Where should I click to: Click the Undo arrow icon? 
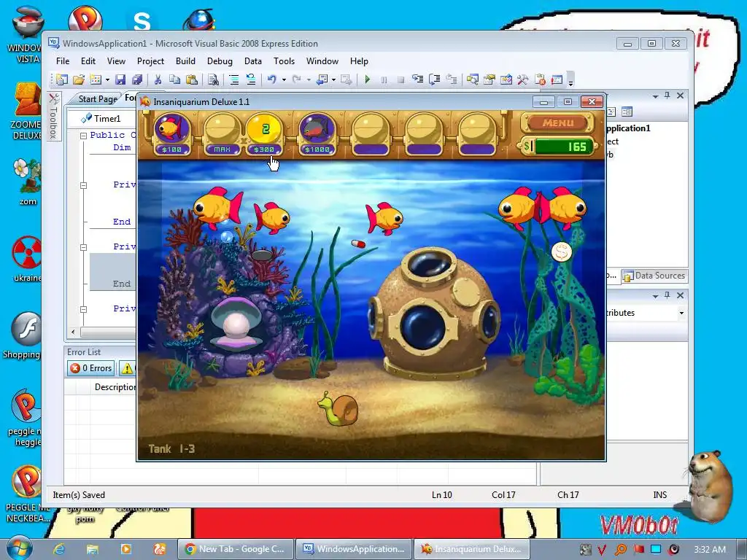tap(271, 79)
